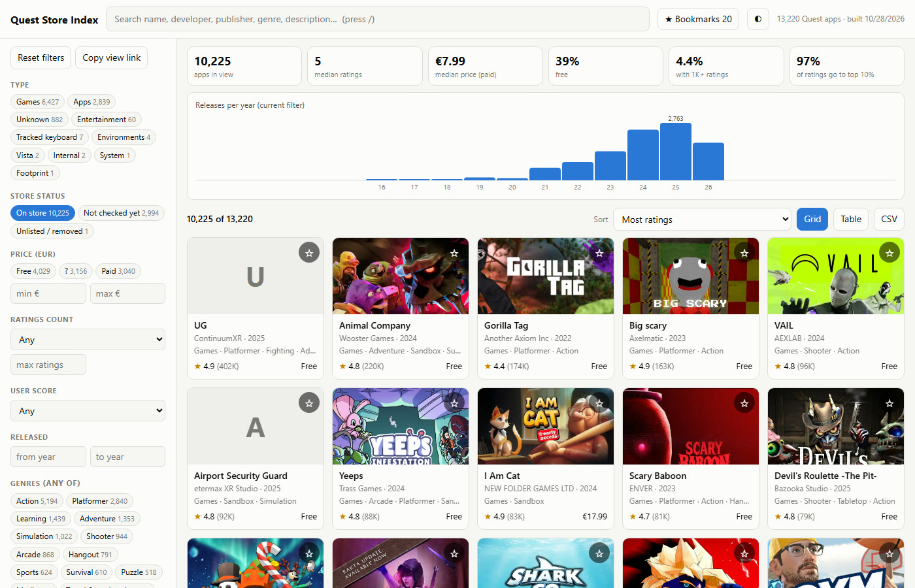The width and height of the screenshot is (915, 588).
Task: Click Quest Store Index title
Action: click(x=54, y=20)
